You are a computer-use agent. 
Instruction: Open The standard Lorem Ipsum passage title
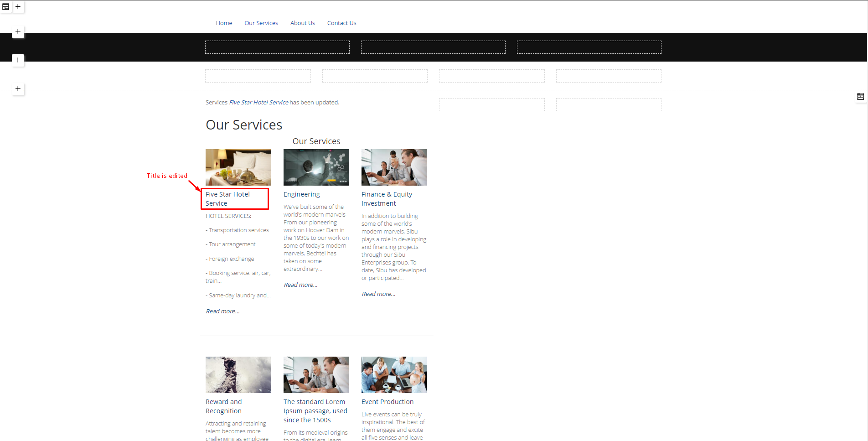pos(315,411)
